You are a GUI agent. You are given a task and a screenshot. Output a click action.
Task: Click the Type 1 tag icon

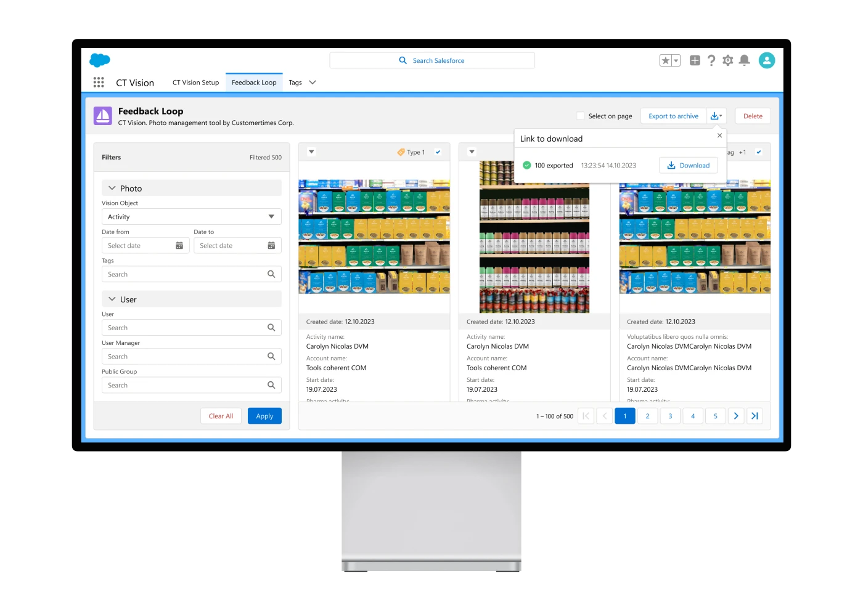pyautogui.click(x=401, y=152)
